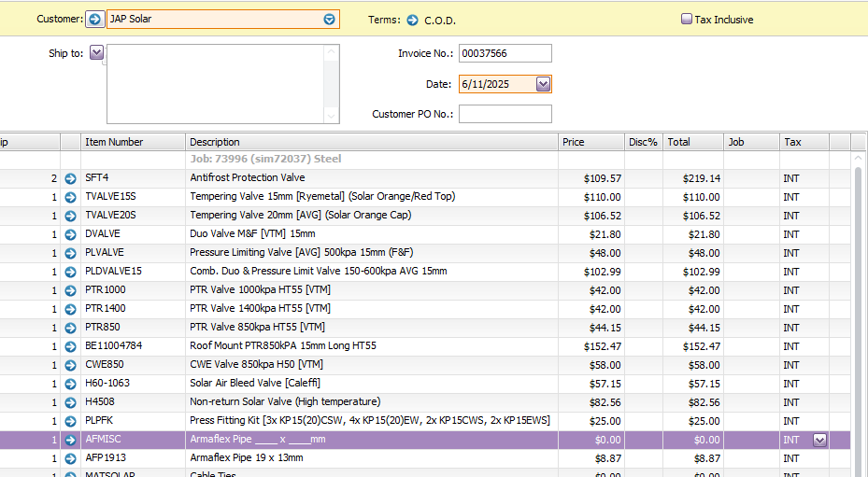Click the line items vertical scrollbar
The height and width of the screenshot is (477, 868).
[x=860, y=308]
